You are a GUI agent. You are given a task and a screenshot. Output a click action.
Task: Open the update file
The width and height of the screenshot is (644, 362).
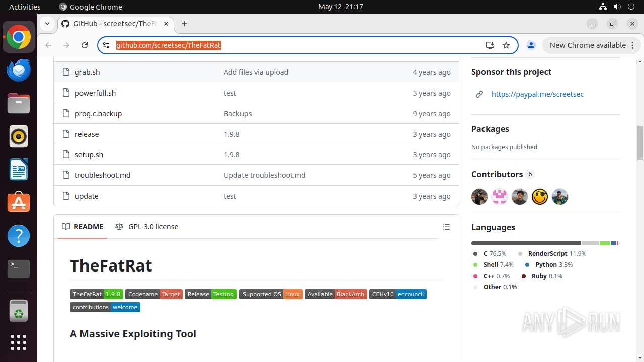[87, 196]
